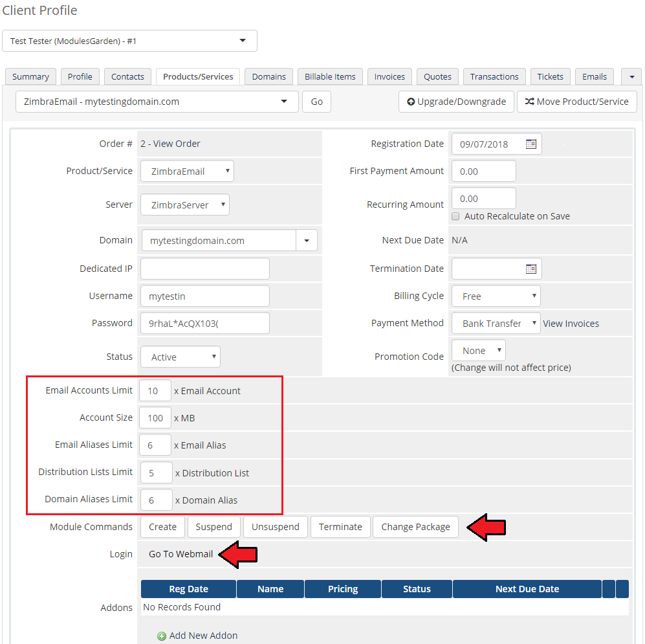
Task: Expand the extra tabs caret after Emails
Action: [x=632, y=76]
